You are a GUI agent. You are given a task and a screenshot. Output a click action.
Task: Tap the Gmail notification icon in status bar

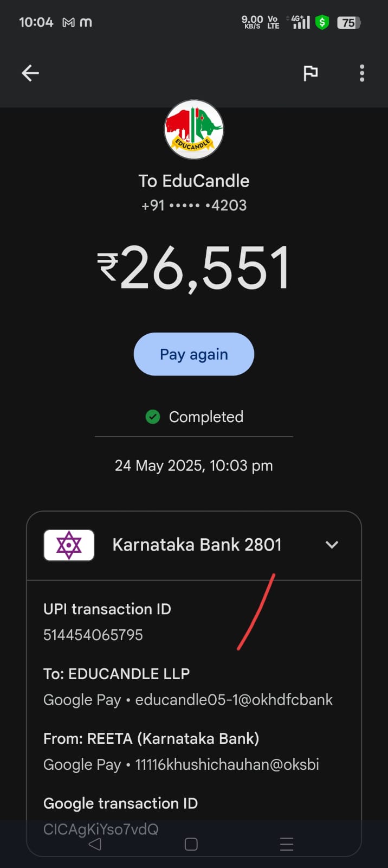69,23
